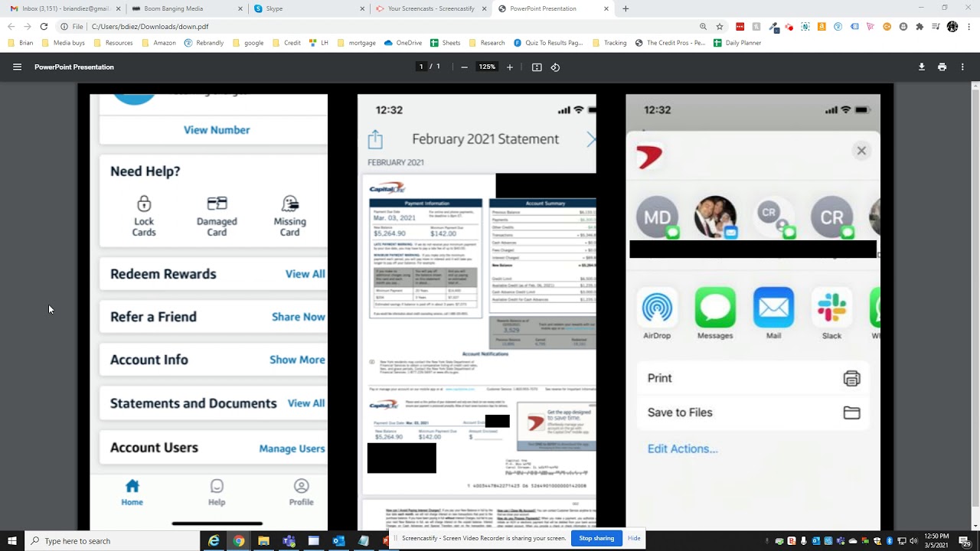Click View All for Statements and Documents
Viewport: 980px width, 551px height.
tap(305, 403)
